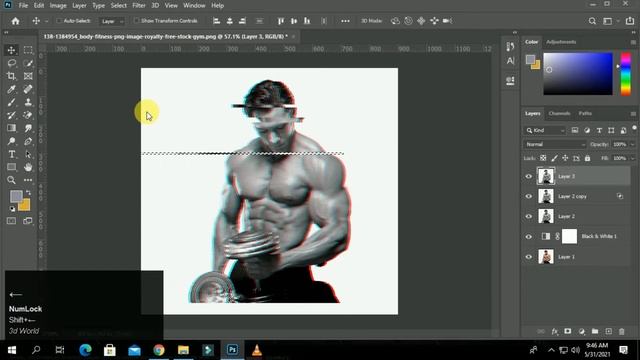Select the Horizontal Type tool
This screenshot has height=360, width=640.
[x=11, y=154]
